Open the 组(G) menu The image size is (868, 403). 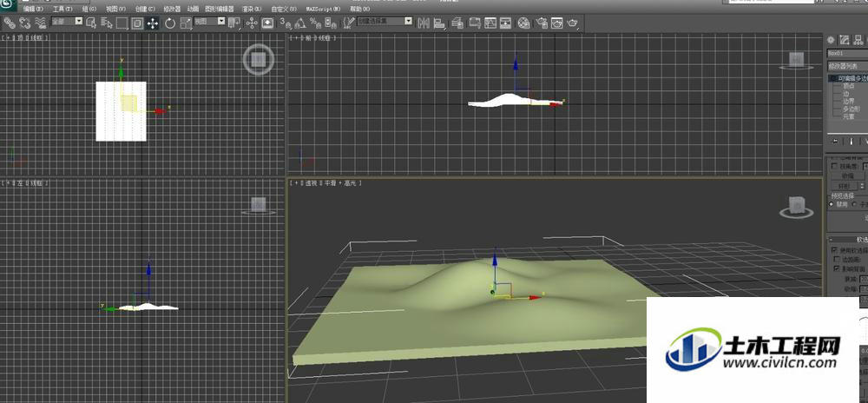pos(89,9)
